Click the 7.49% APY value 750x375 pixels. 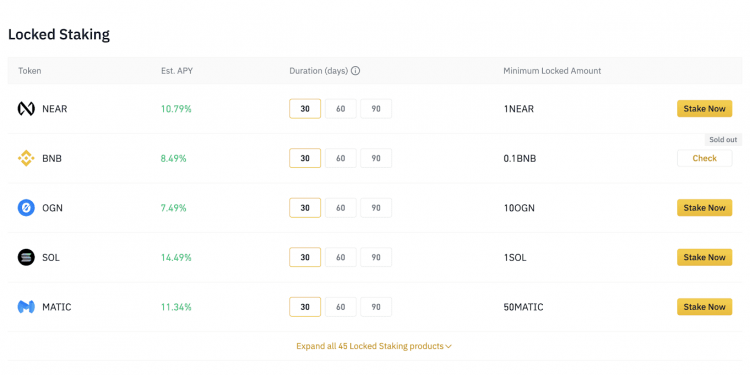pos(174,208)
